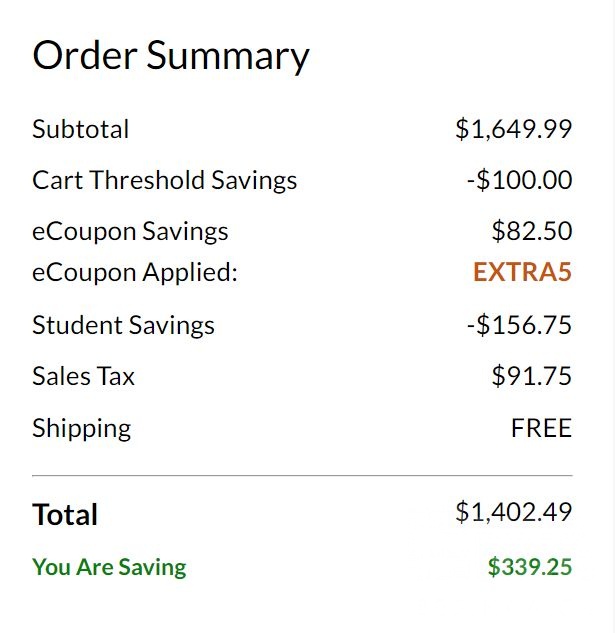Click the -$100.00 threshold savings amount

[x=519, y=180]
